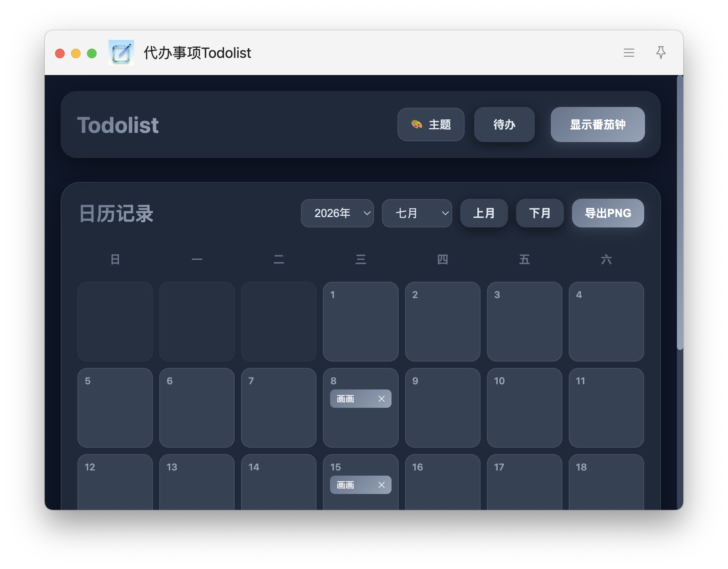This screenshot has width=728, height=569.
Task: Advance to next month with 下月
Action: [540, 213]
